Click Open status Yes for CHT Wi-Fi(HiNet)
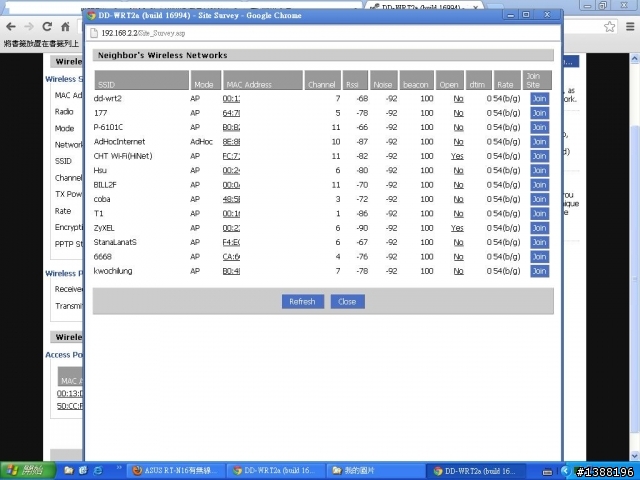 coord(457,156)
